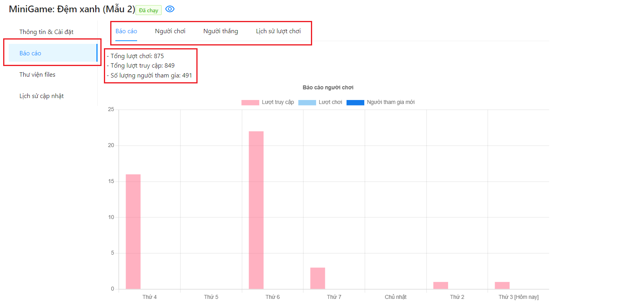Click the 'Thứ 7' pink bar
644x306 pixels.
[x=318, y=278]
